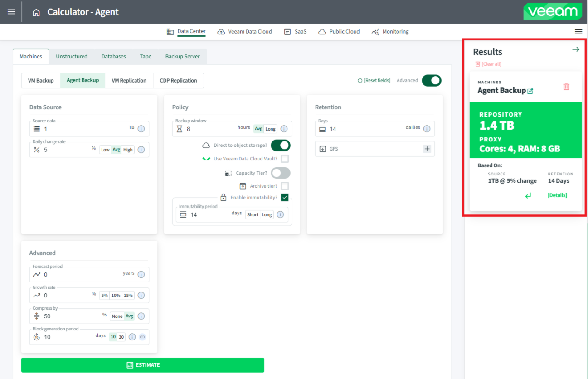Show info for Block generation period

point(132,337)
